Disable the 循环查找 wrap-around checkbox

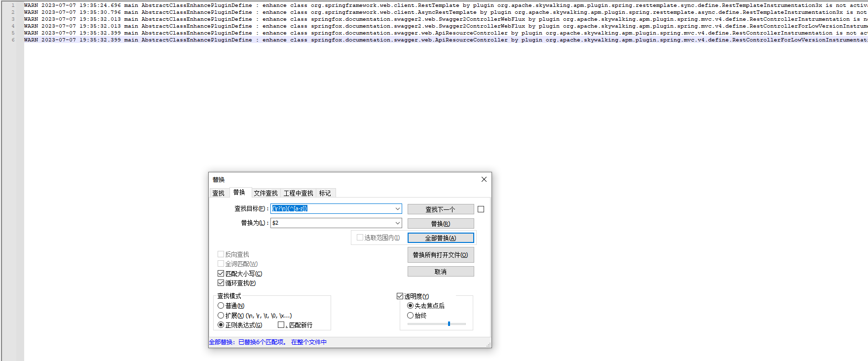(221, 283)
